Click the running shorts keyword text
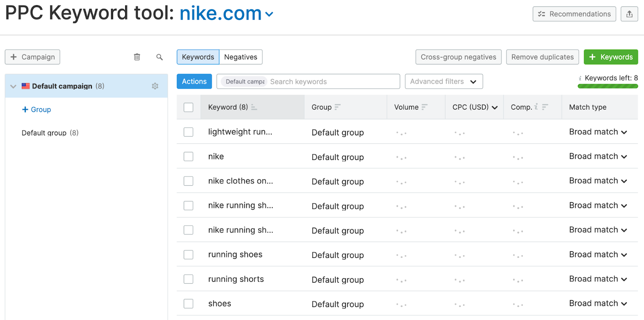 pos(236,279)
